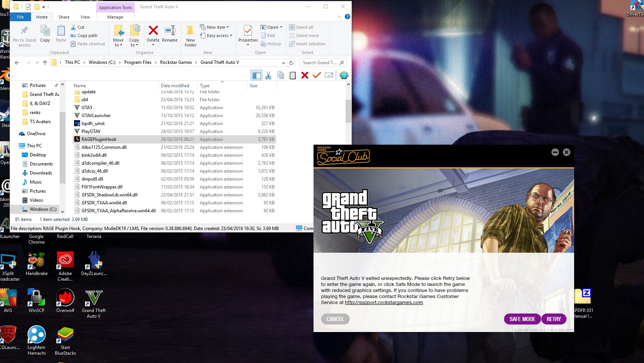The image size is (644, 363).
Task: Select the PlayGTAV file
Action: pos(174,131)
